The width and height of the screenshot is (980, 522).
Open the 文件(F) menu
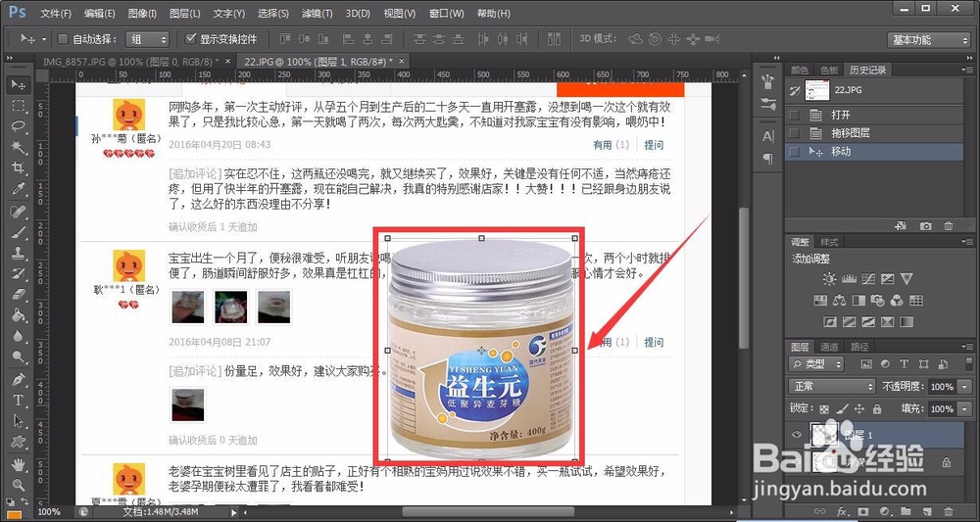click(x=56, y=13)
